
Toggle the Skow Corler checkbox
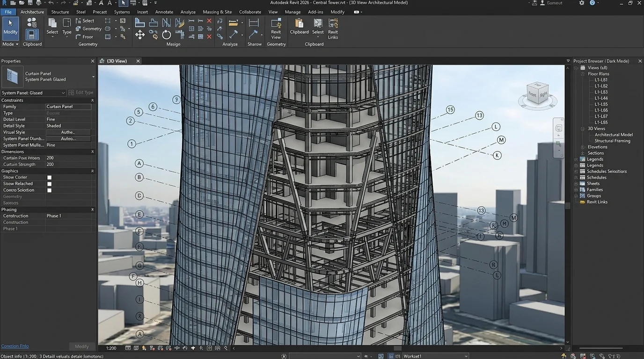(49, 178)
